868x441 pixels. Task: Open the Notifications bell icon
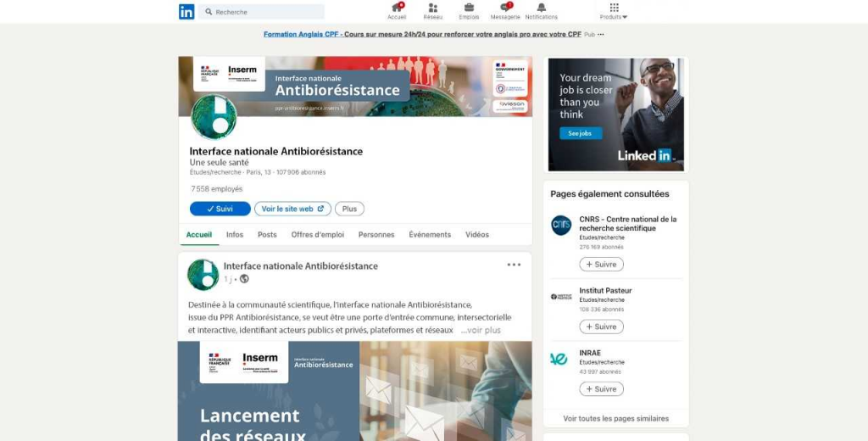click(x=542, y=8)
